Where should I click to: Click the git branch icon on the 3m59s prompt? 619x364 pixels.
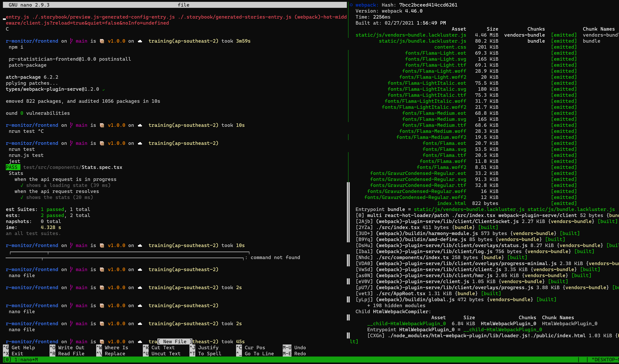(71, 41)
